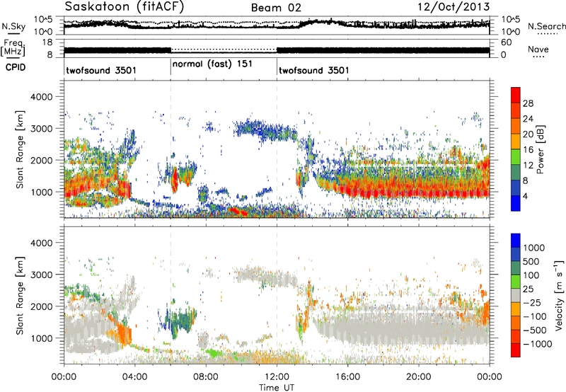The width and height of the screenshot is (566, 392).
Task: Click the '04:00' time tick label
Action: click(x=134, y=377)
